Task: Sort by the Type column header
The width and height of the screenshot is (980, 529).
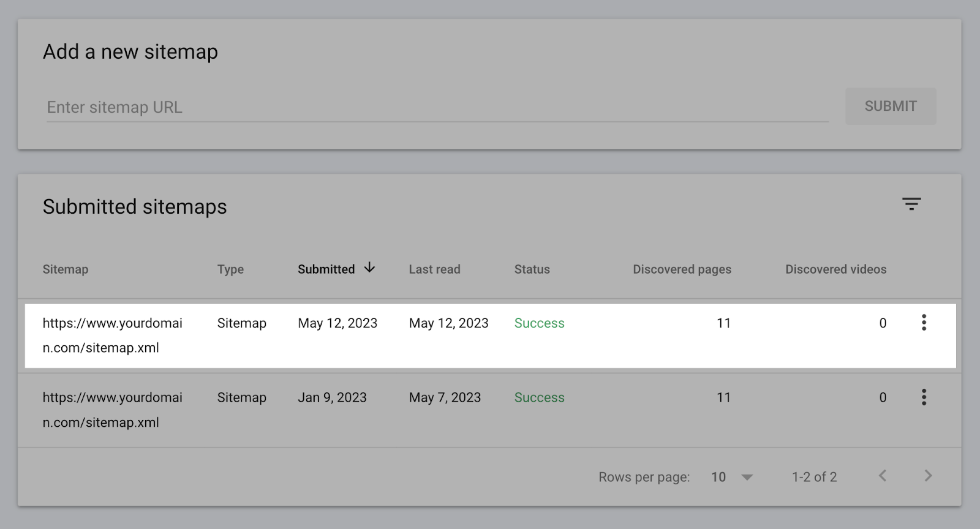Action: [230, 269]
